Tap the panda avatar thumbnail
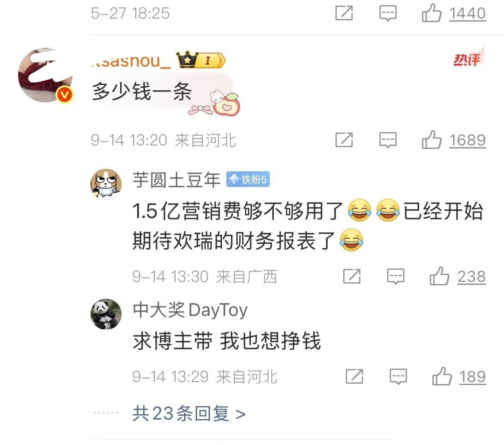 tap(106, 314)
